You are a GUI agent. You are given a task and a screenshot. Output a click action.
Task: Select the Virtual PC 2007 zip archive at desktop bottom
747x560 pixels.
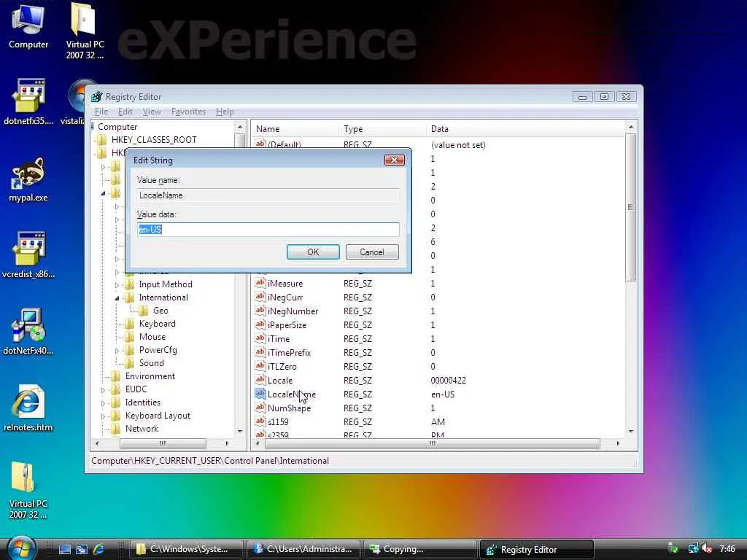pos(28,489)
